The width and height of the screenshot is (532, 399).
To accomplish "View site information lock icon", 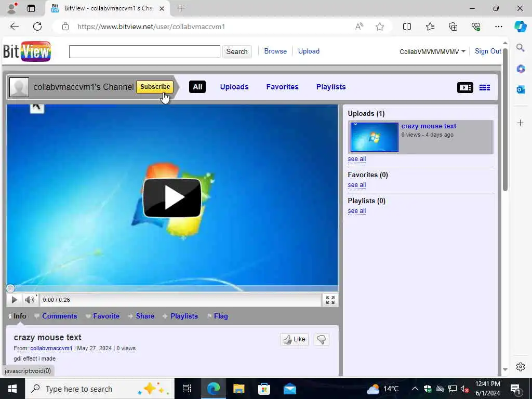I will pyautogui.click(x=65, y=26).
